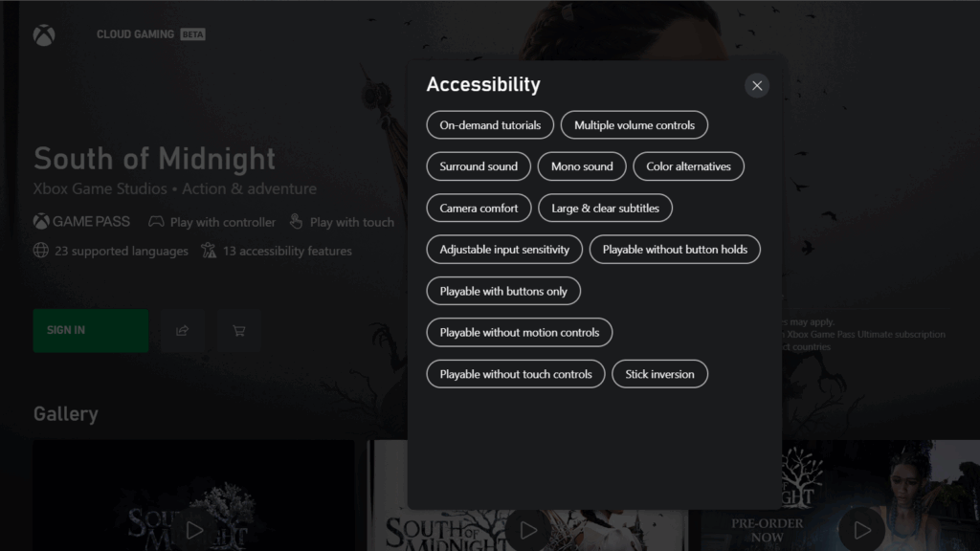Click Large & clear subtitles tag

tap(605, 208)
